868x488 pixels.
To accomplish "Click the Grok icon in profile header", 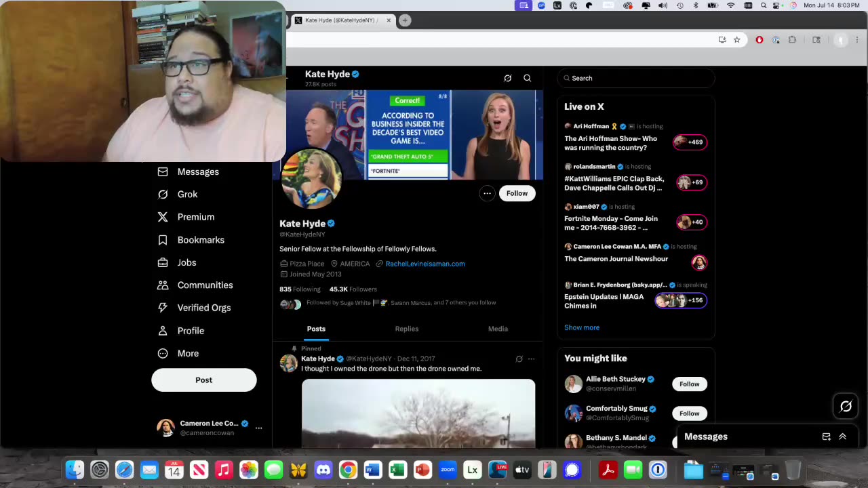I will tap(507, 78).
